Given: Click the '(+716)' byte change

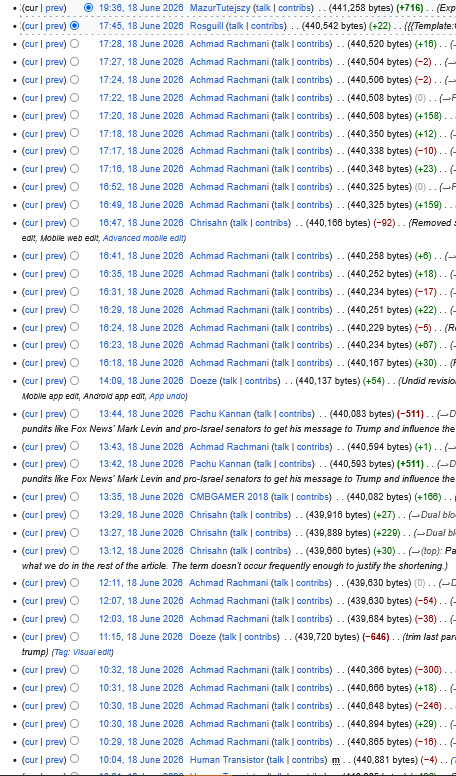Looking at the screenshot, I should (410, 8).
